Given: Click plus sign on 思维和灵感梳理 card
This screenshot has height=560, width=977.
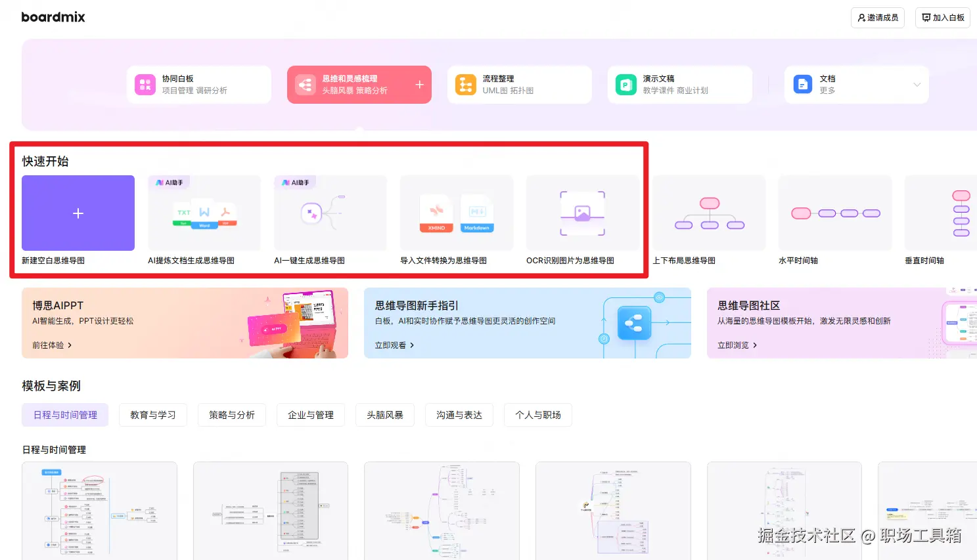Looking at the screenshot, I should [x=419, y=85].
